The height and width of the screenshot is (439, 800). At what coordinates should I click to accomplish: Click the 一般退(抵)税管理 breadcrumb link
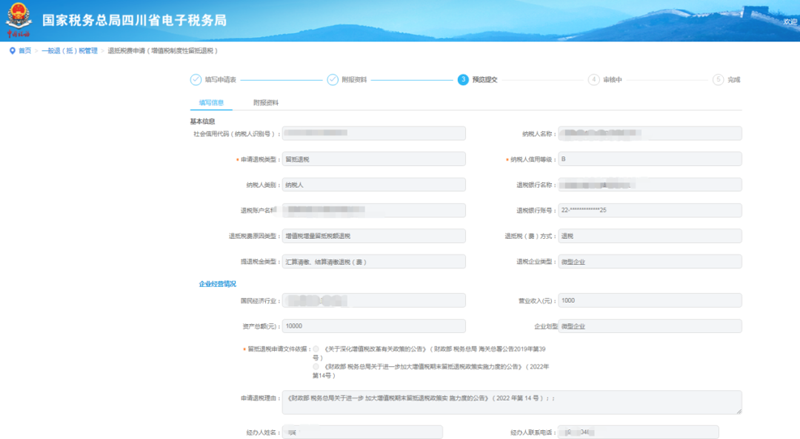tap(69, 49)
